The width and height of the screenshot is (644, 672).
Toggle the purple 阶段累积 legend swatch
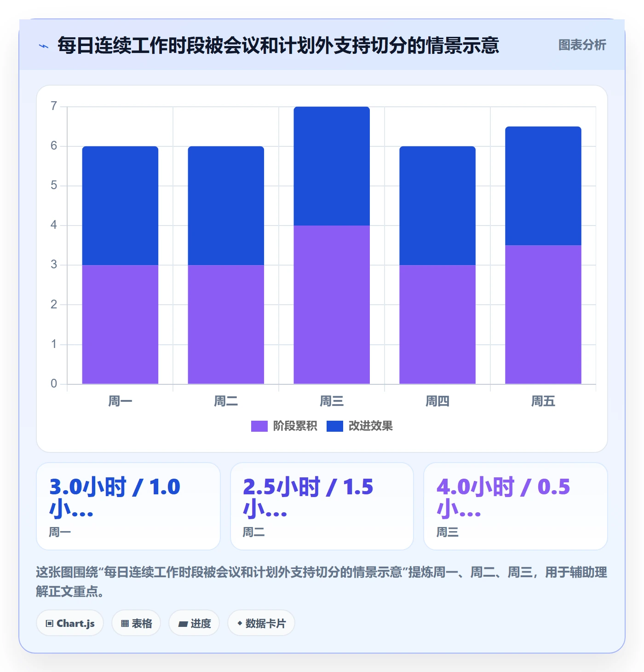point(259,426)
